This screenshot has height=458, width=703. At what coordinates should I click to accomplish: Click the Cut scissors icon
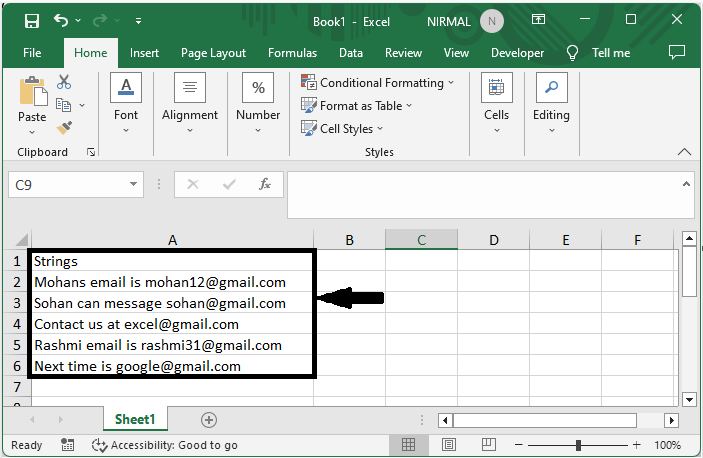pyautogui.click(x=64, y=82)
